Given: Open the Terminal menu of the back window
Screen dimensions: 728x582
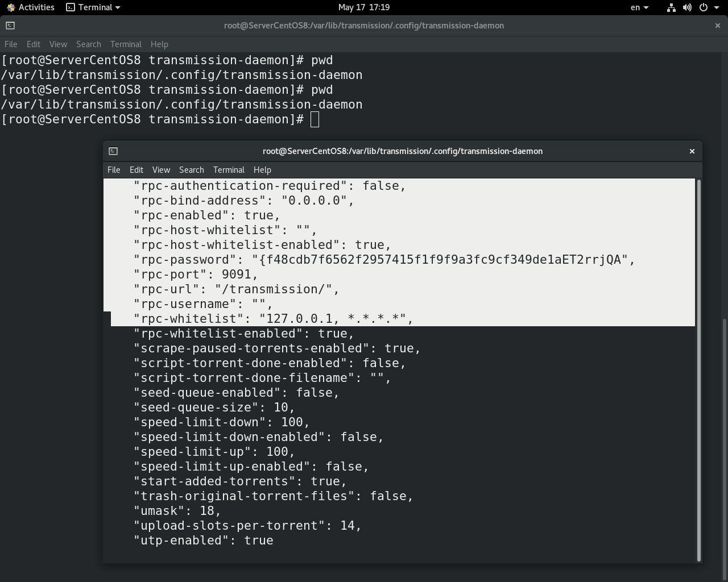Looking at the screenshot, I should pos(126,44).
